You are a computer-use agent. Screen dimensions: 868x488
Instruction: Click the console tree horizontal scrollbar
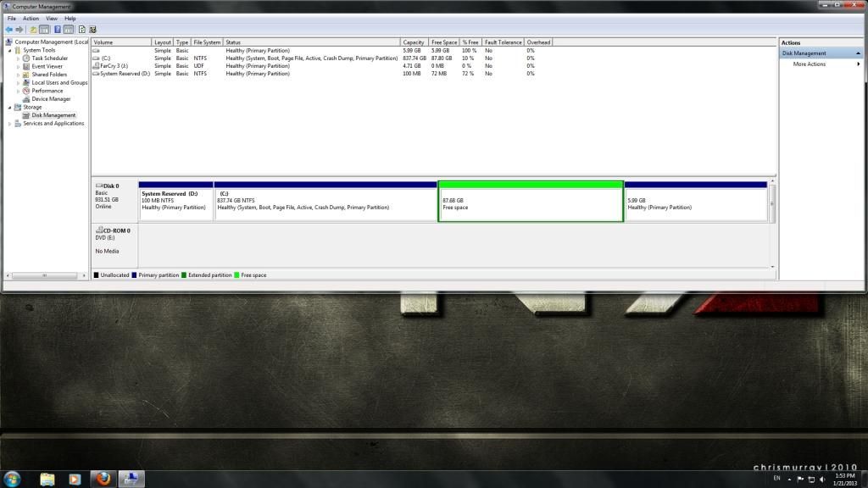tap(45, 275)
